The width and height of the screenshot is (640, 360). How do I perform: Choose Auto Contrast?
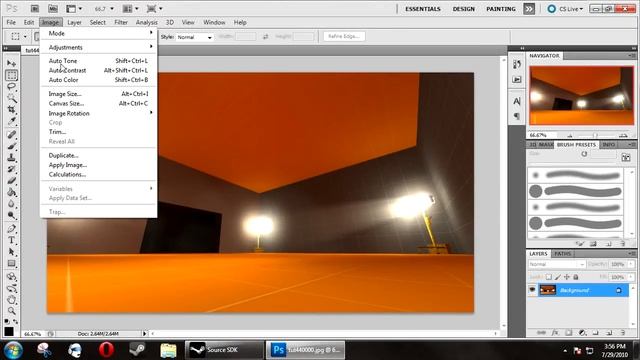98,70
